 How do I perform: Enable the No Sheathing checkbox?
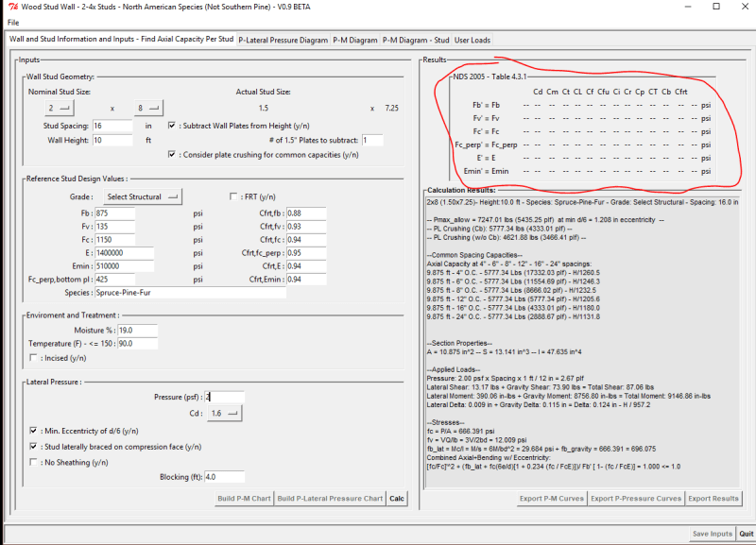pos(33,462)
